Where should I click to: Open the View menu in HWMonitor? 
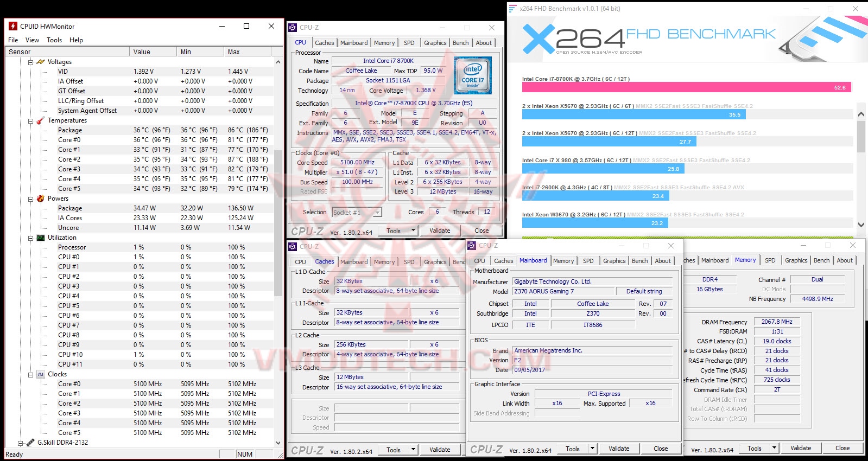click(x=32, y=40)
